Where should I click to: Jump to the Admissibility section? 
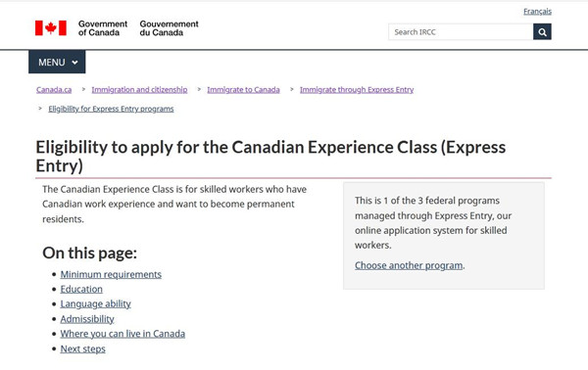click(x=87, y=319)
